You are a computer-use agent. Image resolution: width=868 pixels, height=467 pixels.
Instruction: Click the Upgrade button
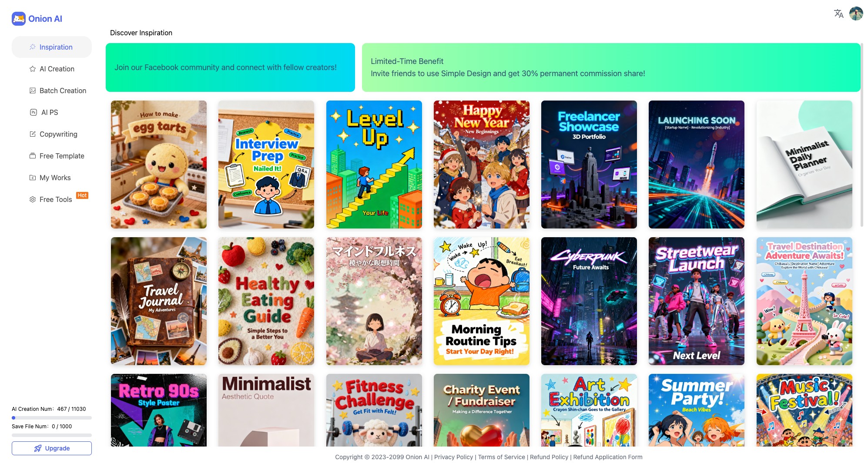52,448
